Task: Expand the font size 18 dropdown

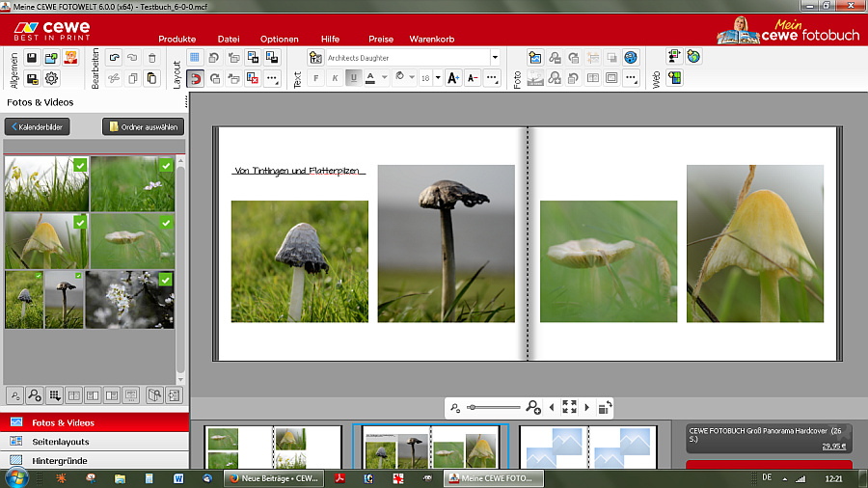Action: pos(438,78)
